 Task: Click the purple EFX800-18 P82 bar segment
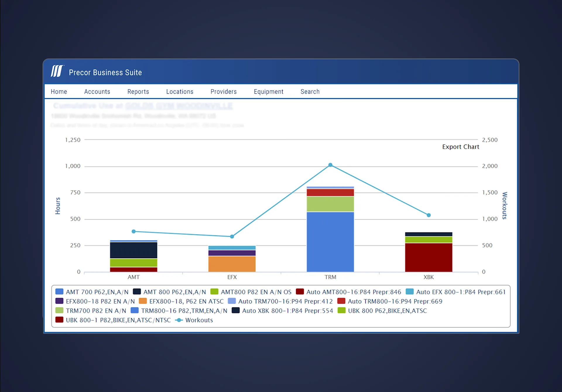click(x=232, y=253)
